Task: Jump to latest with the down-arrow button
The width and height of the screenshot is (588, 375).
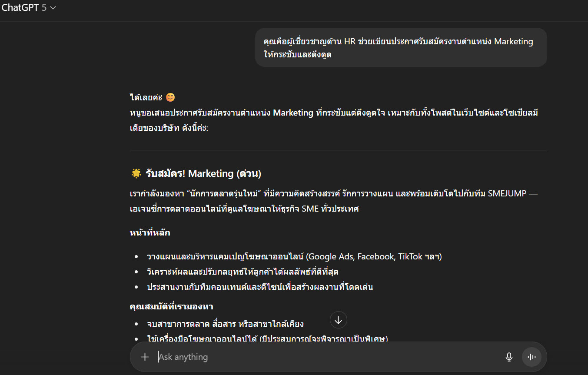Action: tap(338, 320)
